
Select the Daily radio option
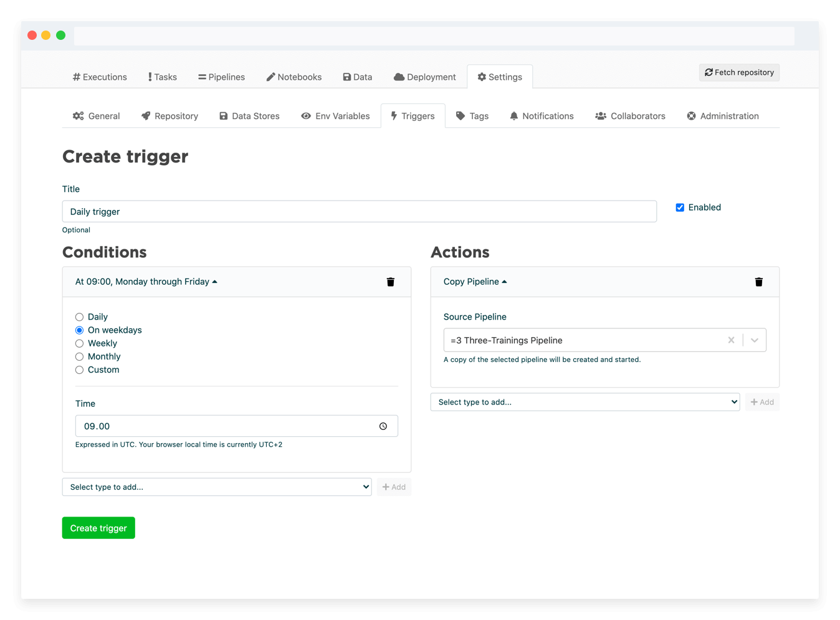(79, 317)
